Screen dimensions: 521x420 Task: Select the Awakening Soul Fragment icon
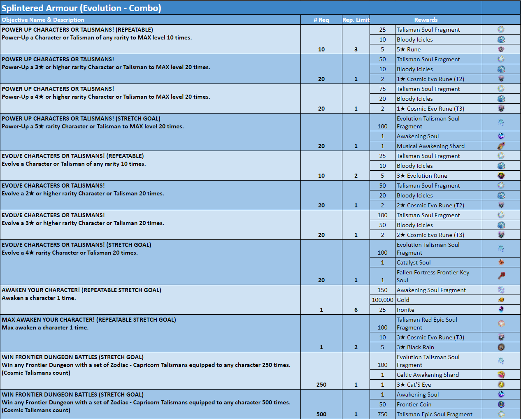(501, 290)
